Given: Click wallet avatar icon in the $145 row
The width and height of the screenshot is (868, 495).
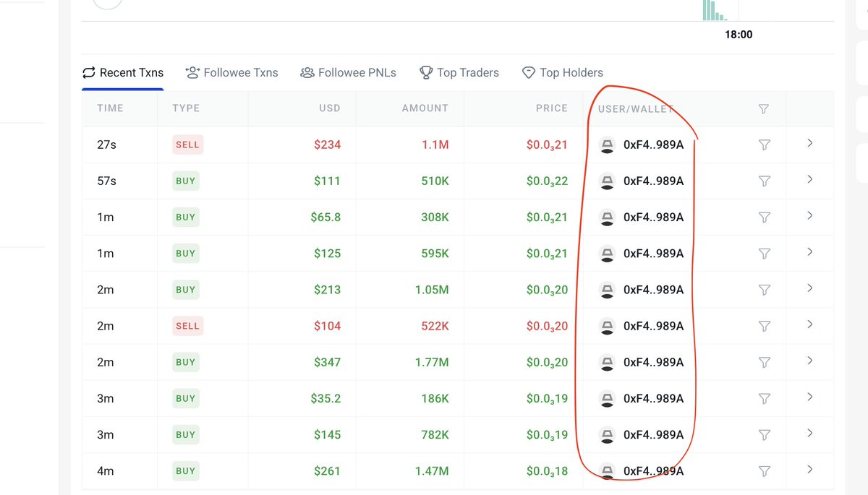Looking at the screenshot, I should click(x=608, y=434).
